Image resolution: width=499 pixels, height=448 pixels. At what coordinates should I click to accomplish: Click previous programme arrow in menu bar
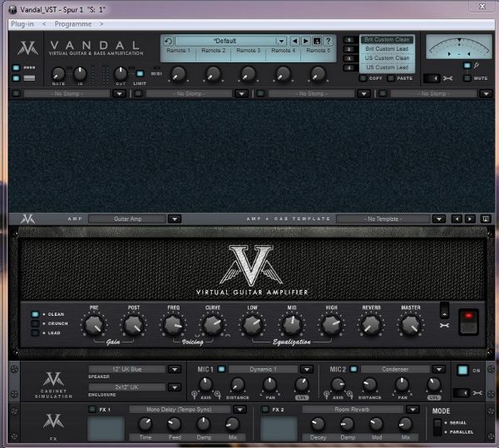44,24
